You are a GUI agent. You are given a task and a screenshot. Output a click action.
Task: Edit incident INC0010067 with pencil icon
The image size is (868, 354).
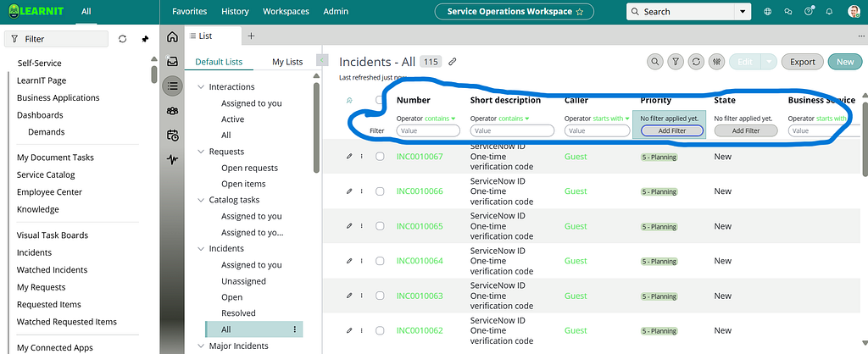(x=348, y=157)
